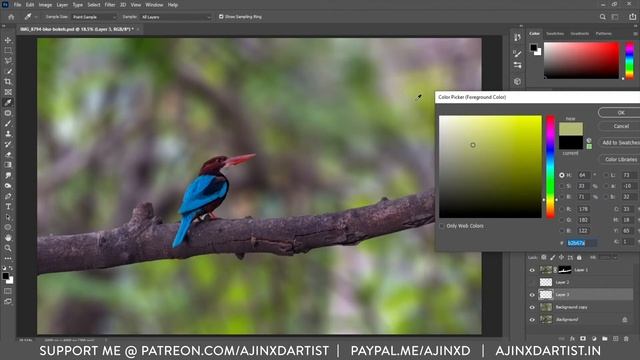The width and height of the screenshot is (640, 360).
Task: Click the toolbar foreground color swatch
Action: pyautogui.click(x=6, y=276)
